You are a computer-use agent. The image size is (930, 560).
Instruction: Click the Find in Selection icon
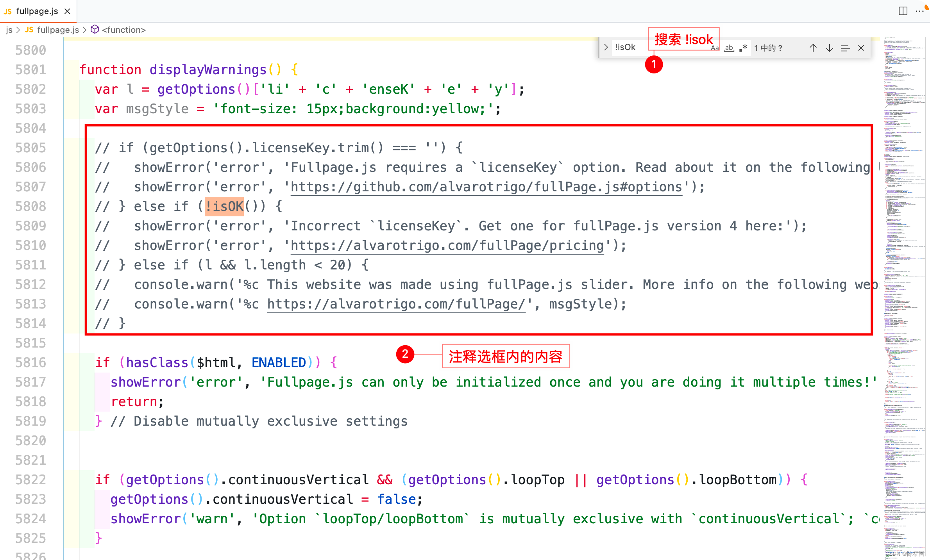tap(845, 48)
